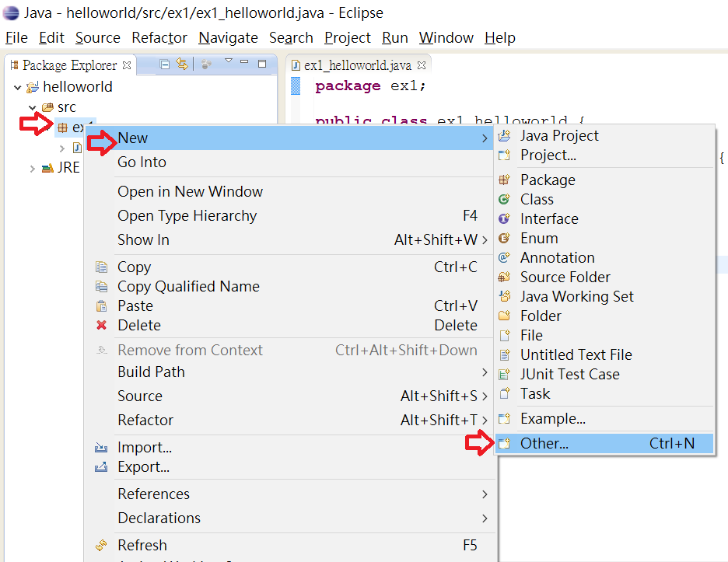Screen dimensions: 728x562
Task: Click the JRE System Library icon
Action: click(x=47, y=168)
